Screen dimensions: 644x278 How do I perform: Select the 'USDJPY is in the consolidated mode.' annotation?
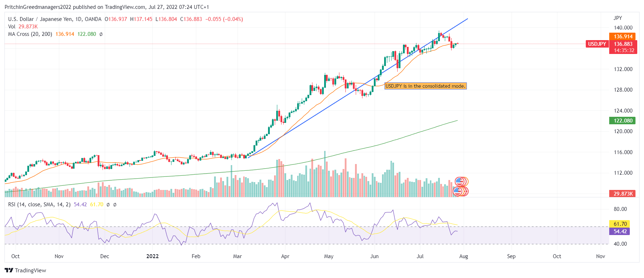tap(425, 86)
